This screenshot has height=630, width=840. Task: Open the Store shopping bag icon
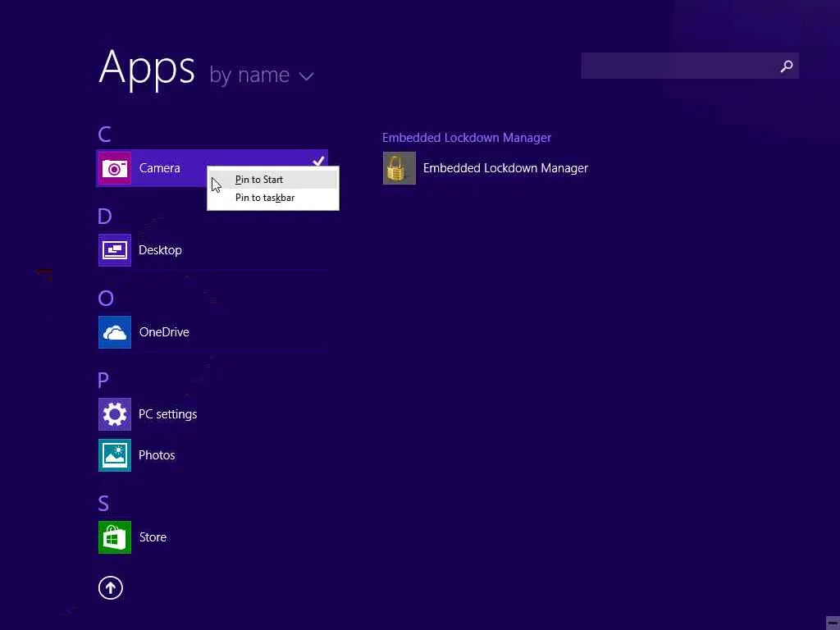(114, 537)
